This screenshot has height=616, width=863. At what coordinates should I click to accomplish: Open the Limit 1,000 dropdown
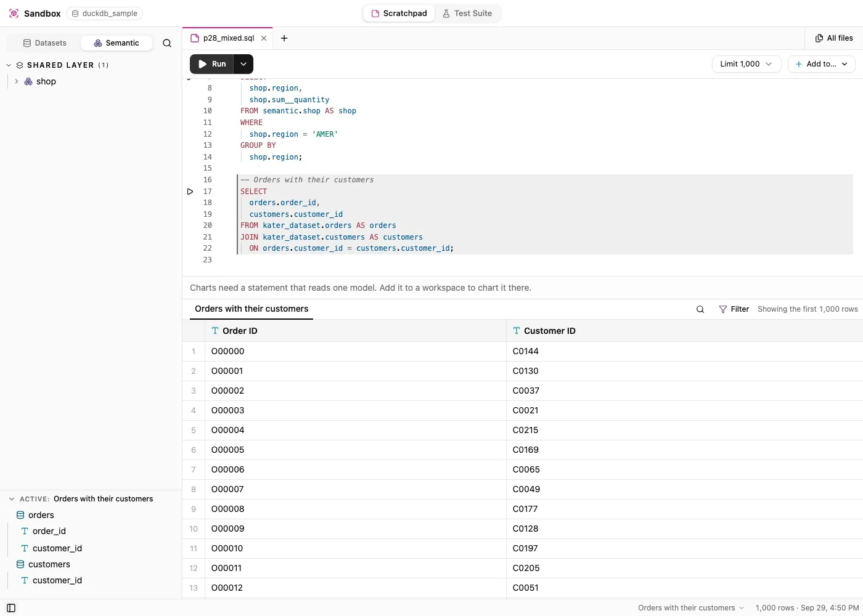coord(746,64)
